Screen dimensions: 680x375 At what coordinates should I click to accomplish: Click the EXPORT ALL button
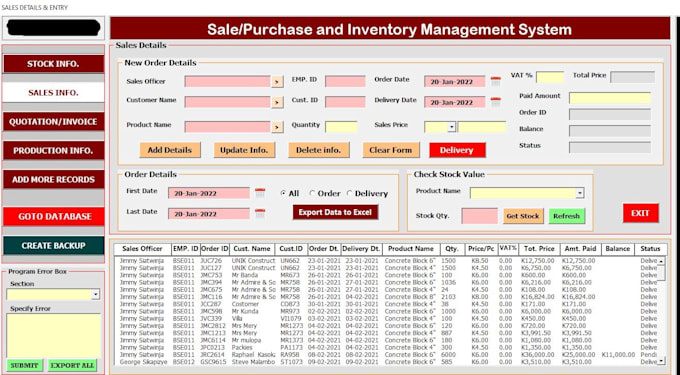tap(72, 365)
